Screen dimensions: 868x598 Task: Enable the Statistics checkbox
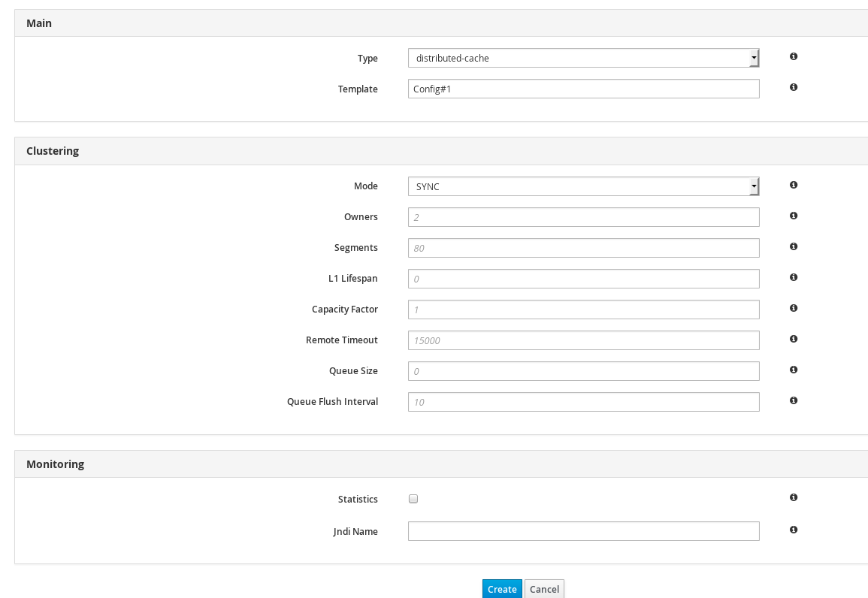click(413, 499)
